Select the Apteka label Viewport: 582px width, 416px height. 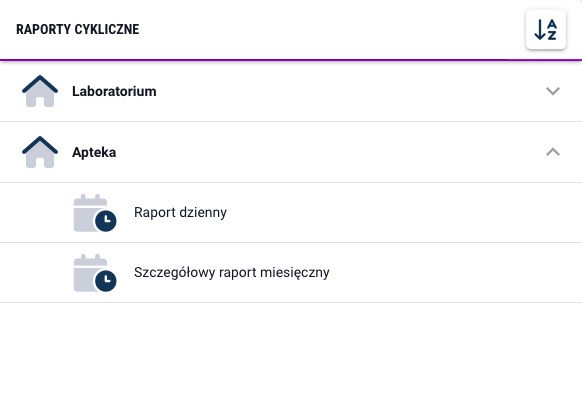coord(94,153)
